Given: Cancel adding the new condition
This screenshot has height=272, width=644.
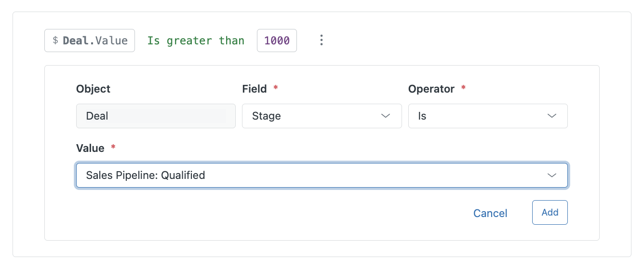Looking at the screenshot, I should [490, 213].
